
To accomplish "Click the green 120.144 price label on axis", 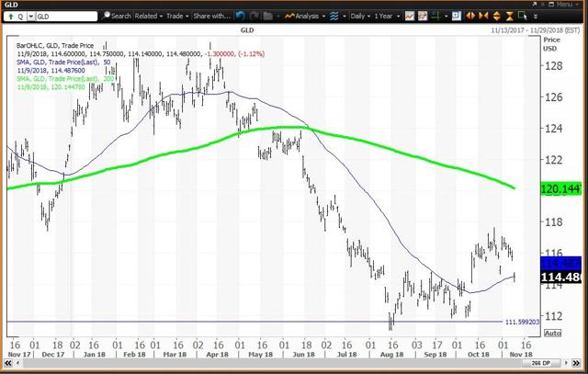I will [x=560, y=189].
